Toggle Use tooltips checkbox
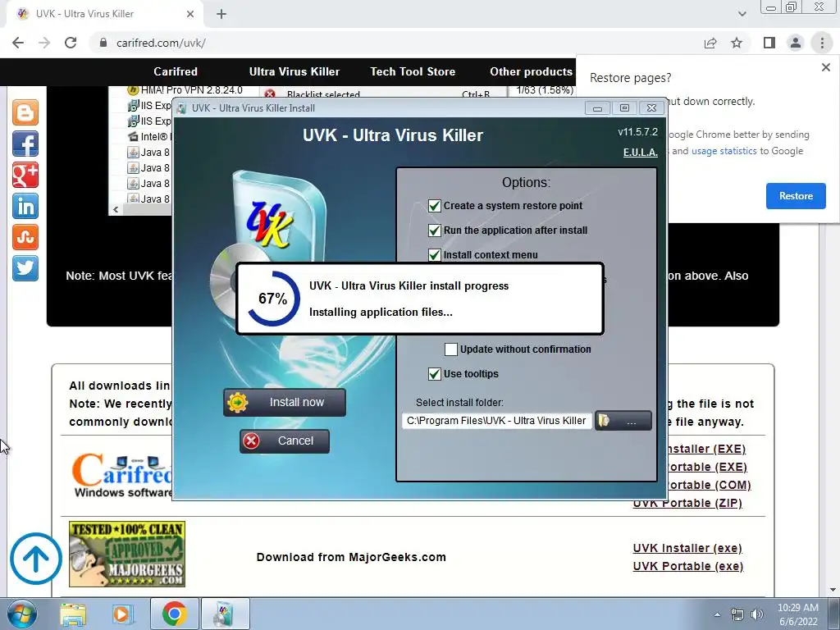This screenshot has height=630, width=840. click(x=435, y=374)
